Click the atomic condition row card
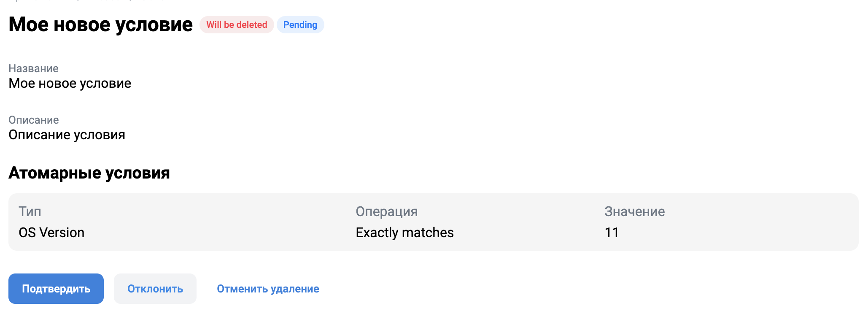This screenshot has height=314, width=868. (x=434, y=222)
